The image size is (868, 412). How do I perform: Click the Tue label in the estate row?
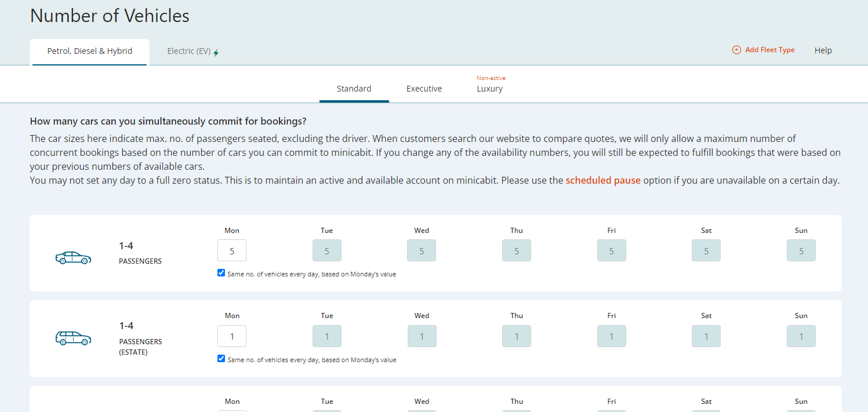pos(327,316)
